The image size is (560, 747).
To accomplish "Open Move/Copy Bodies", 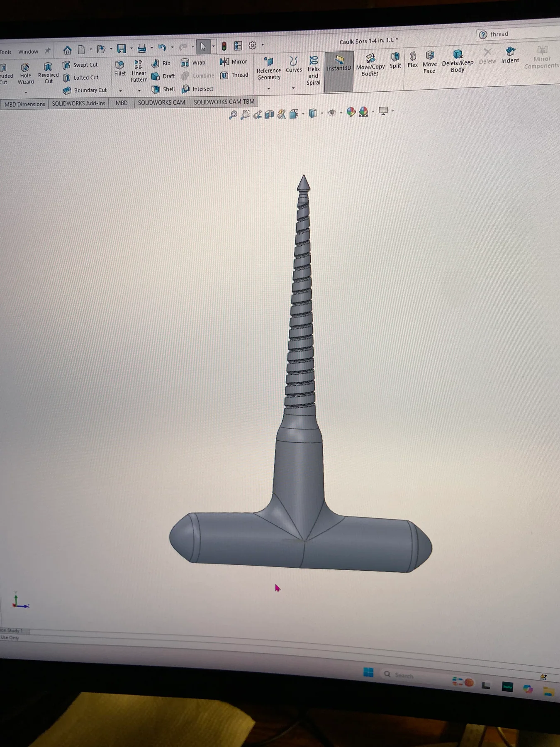I will [x=370, y=64].
